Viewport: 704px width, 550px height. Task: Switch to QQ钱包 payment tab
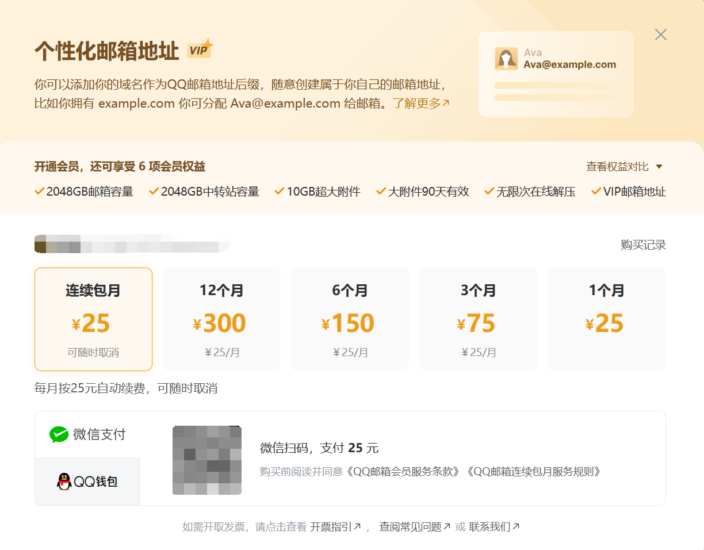tap(88, 482)
